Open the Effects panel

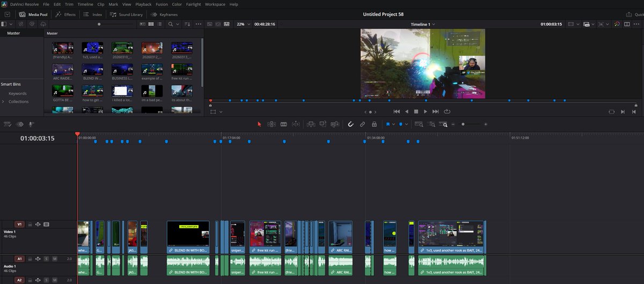65,14
